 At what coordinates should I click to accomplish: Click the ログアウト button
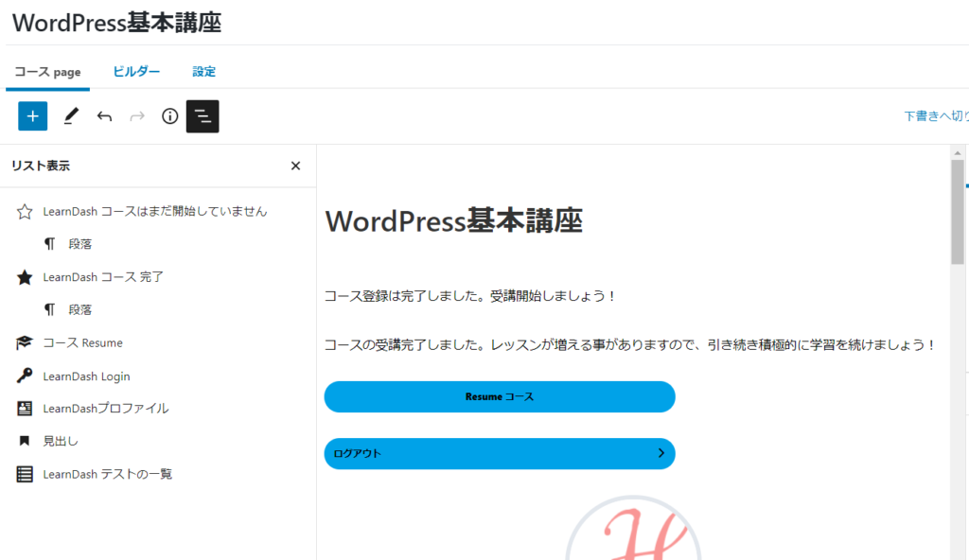[x=500, y=454]
